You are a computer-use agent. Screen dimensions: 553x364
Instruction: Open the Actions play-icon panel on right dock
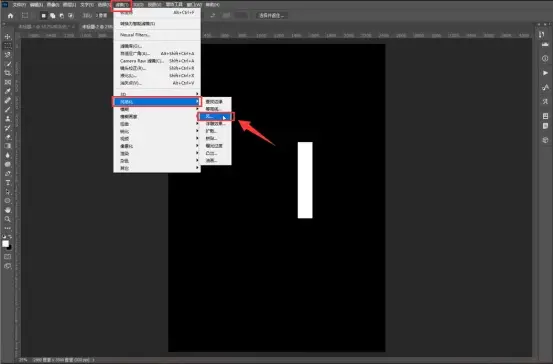[545, 73]
